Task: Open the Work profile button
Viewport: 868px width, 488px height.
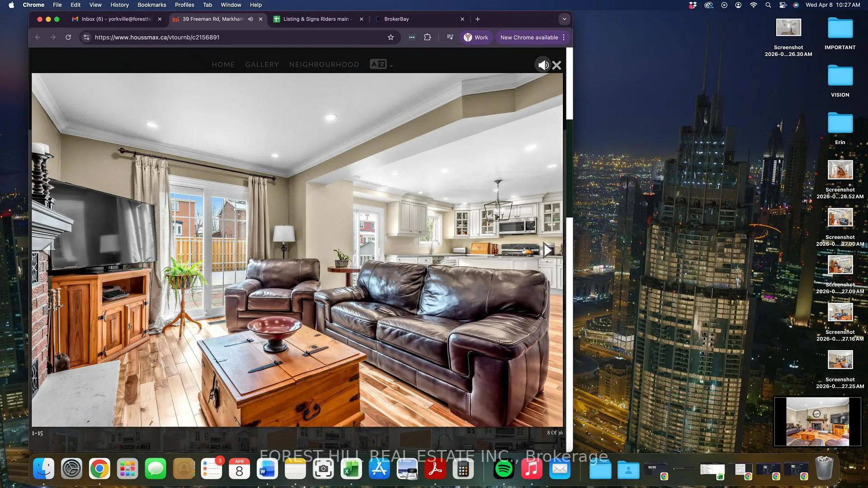Action: [x=476, y=38]
